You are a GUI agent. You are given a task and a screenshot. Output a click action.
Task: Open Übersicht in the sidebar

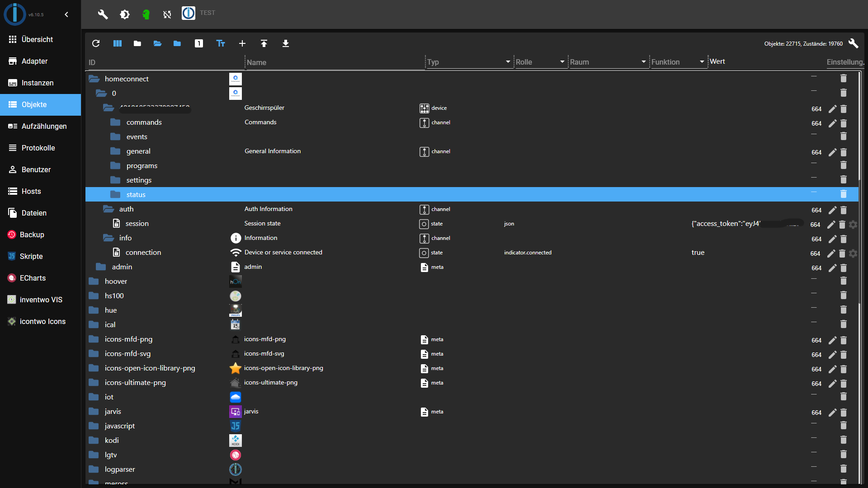click(41, 39)
